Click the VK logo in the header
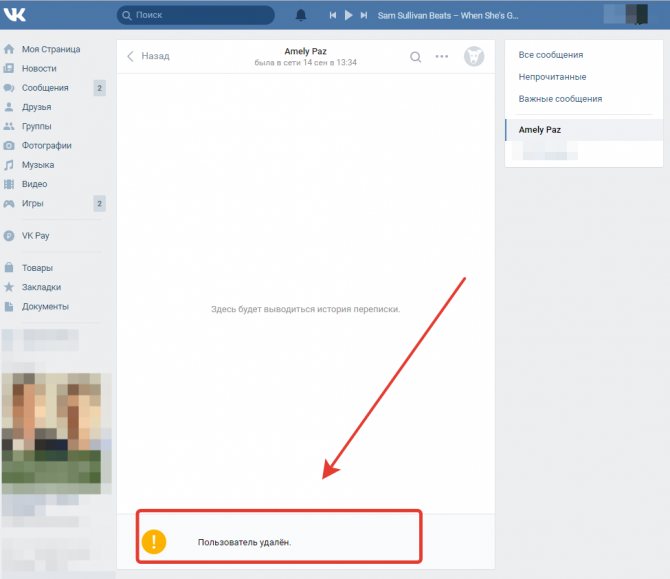The width and height of the screenshot is (670, 579). [15, 15]
